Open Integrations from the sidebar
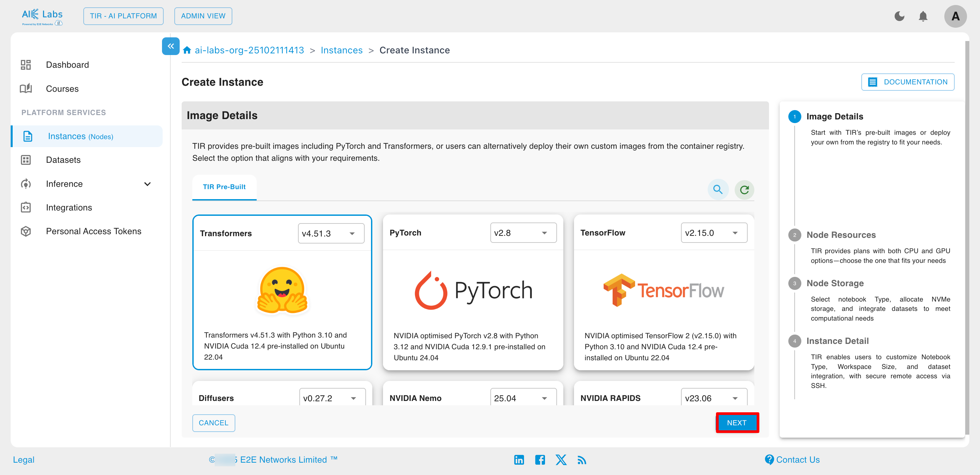The width and height of the screenshot is (980, 475). 69,207
